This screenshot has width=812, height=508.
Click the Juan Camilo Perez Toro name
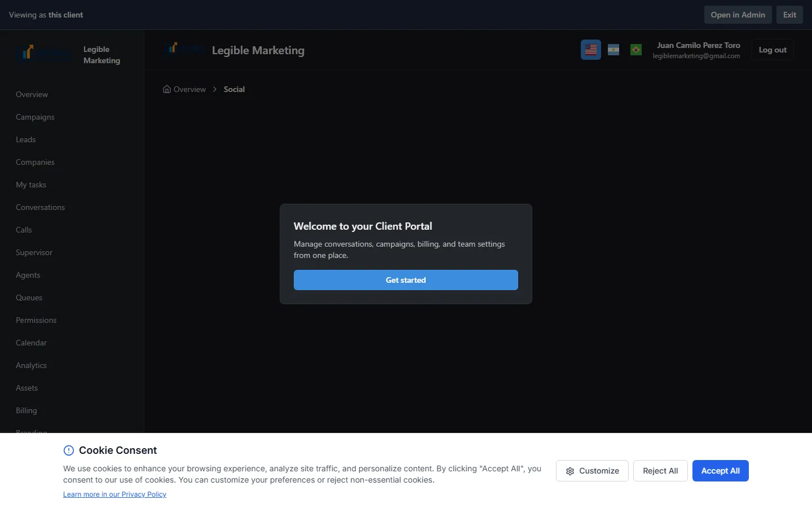coord(699,45)
